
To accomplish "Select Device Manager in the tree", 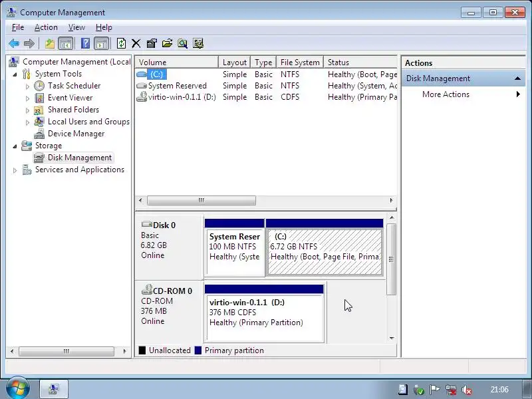I will [76, 134].
